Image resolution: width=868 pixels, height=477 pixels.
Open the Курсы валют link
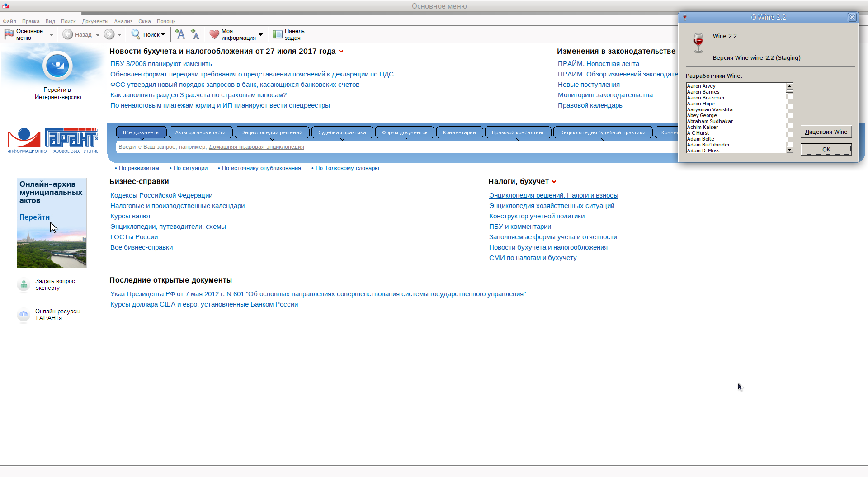131,216
